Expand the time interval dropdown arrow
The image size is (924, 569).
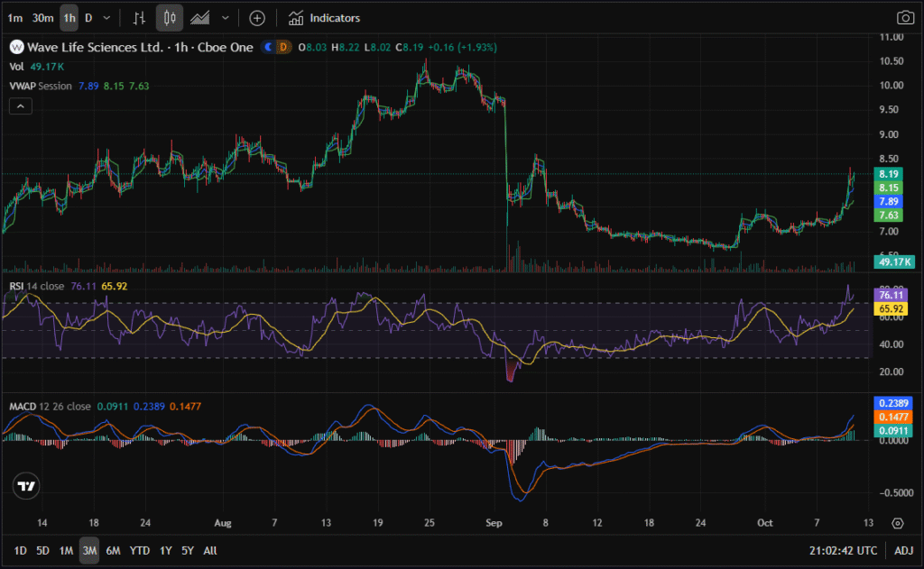[107, 17]
